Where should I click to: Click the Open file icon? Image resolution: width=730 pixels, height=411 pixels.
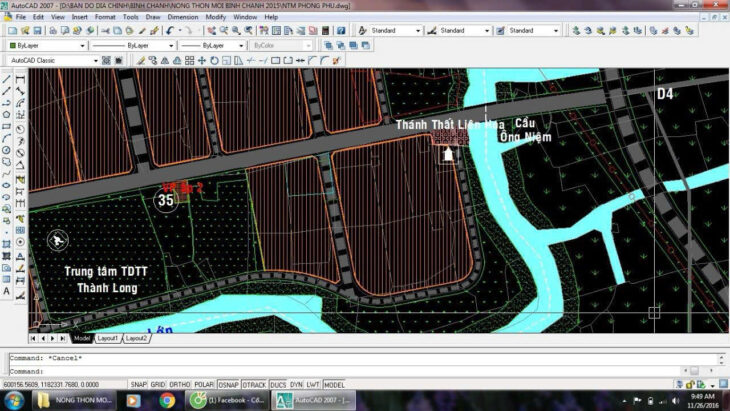[x=23, y=31]
